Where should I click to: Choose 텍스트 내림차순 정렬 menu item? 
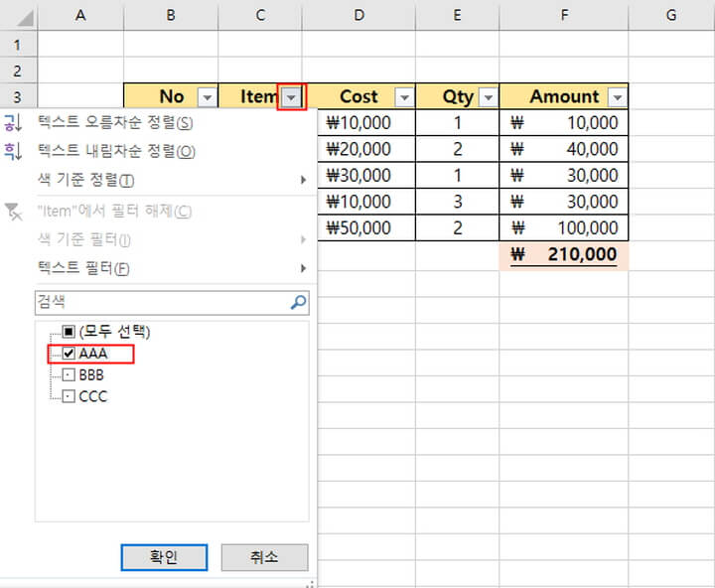pyautogui.click(x=159, y=151)
